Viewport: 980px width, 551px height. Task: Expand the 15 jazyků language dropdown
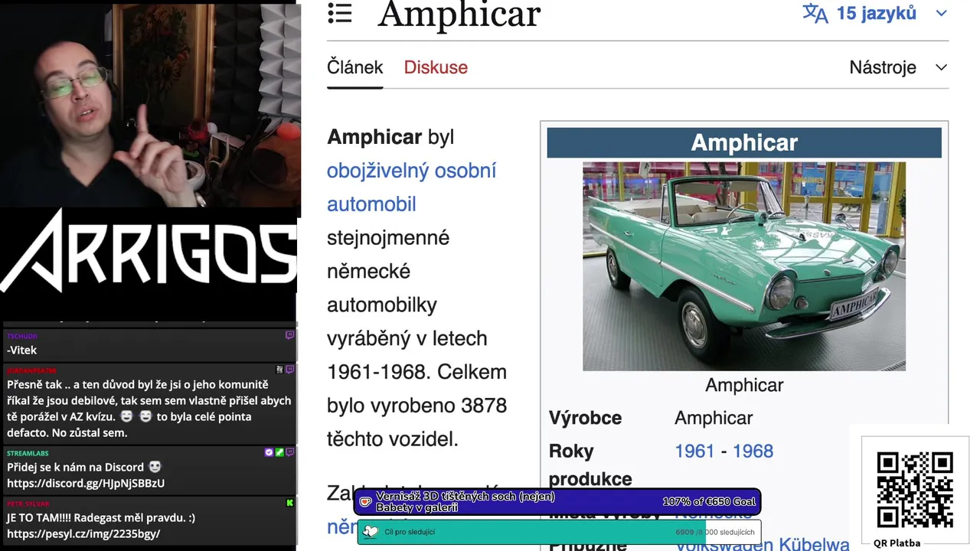point(942,13)
